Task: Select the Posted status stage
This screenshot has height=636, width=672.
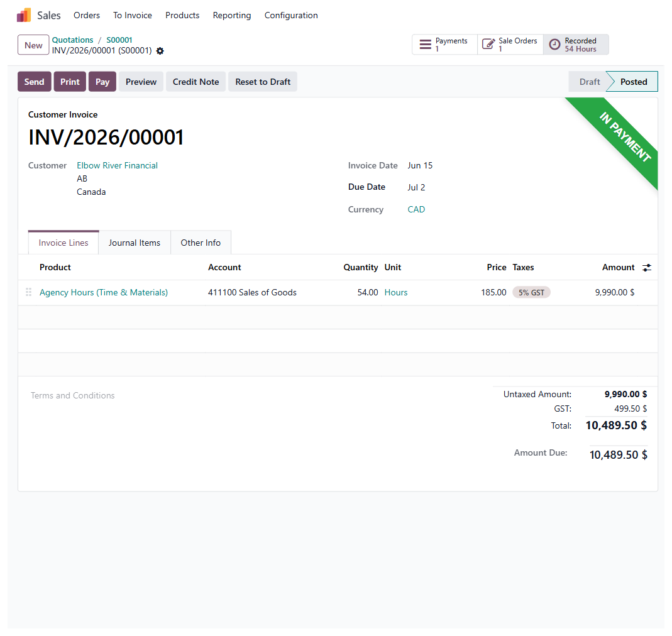Action: (634, 82)
